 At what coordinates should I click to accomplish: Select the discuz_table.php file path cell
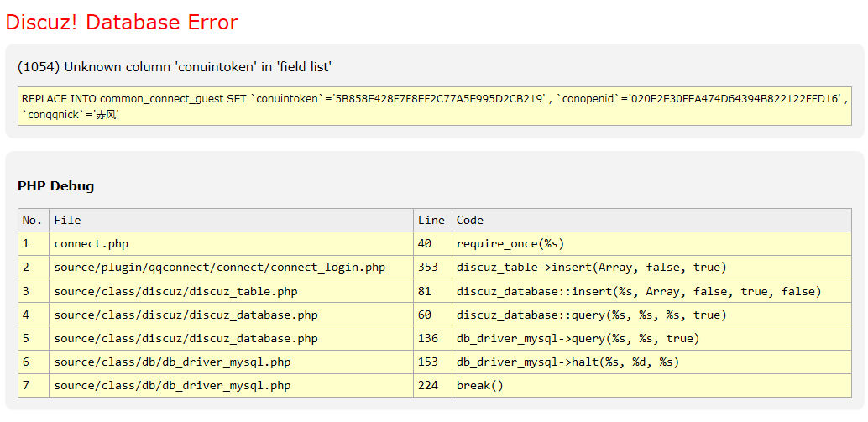point(175,291)
